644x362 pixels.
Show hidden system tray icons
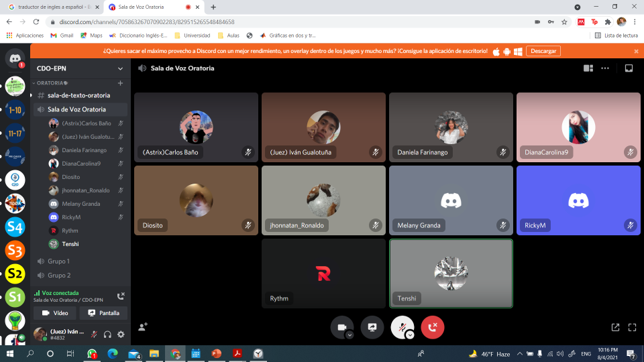coord(519,353)
